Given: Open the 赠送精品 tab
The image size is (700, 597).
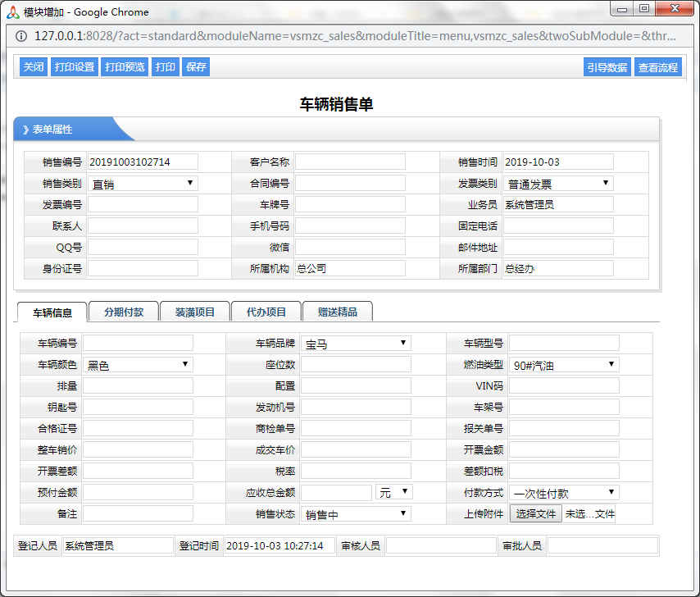Looking at the screenshot, I should point(338,312).
